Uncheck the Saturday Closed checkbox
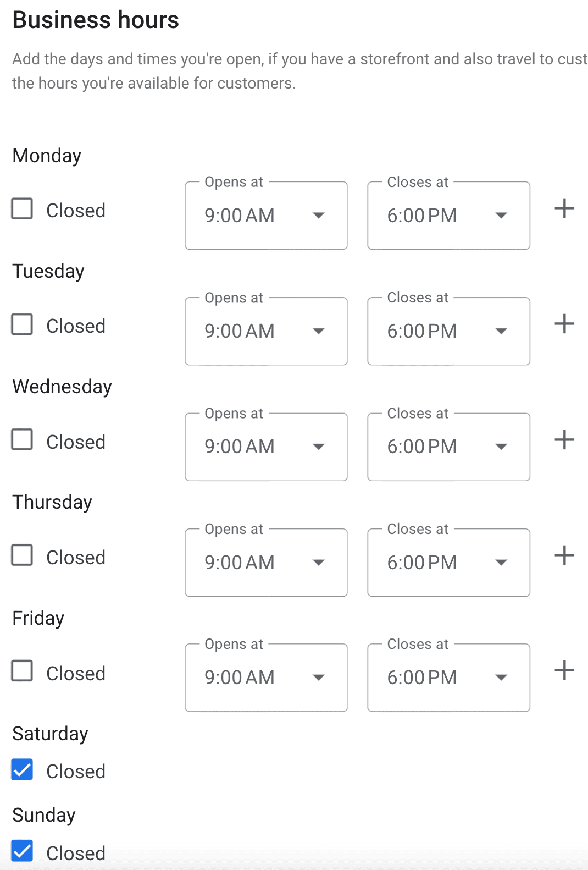588x870 pixels. click(x=22, y=770)
